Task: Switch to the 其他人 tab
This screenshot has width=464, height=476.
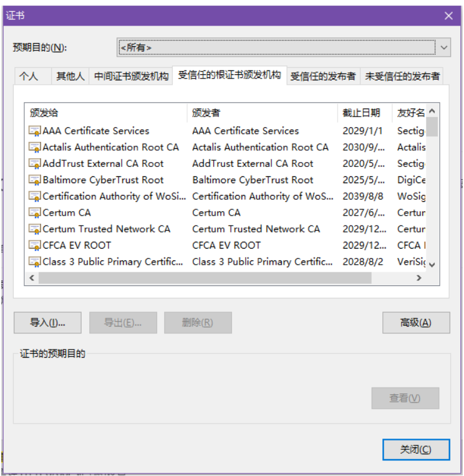Action: coord(70,76)
